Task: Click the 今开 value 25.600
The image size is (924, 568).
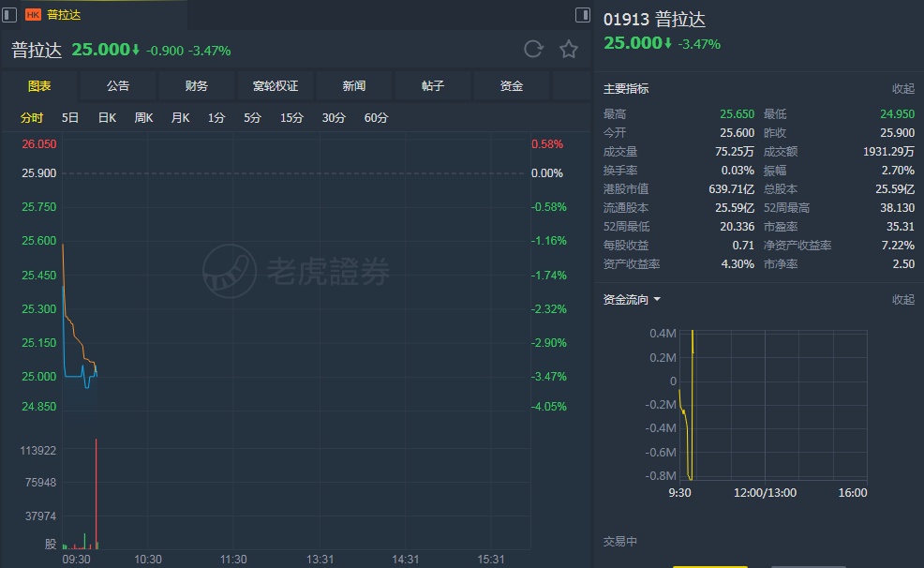Action: 737,133
